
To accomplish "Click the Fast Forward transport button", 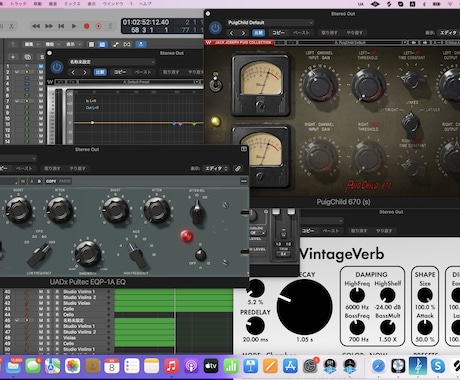I will (49, 26).
